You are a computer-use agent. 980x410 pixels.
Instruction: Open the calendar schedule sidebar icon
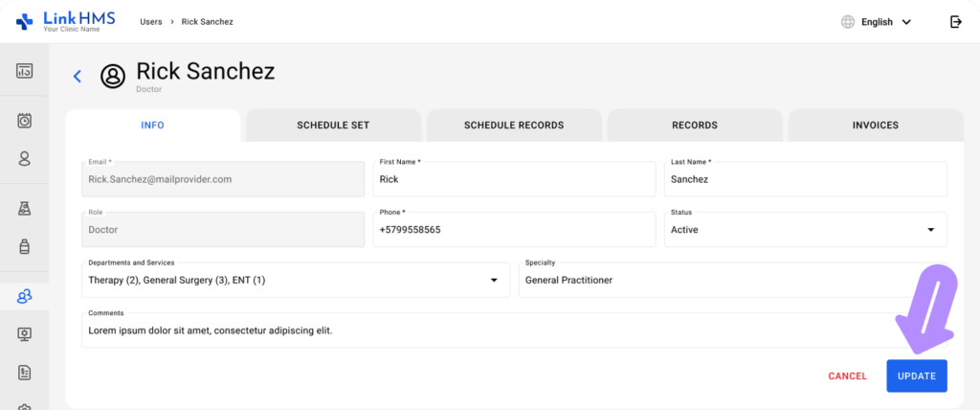tap(24, 120)
